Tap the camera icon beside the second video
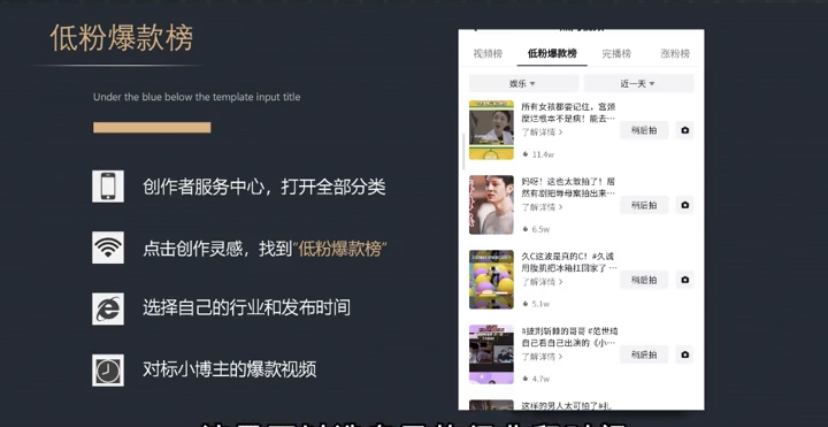This screenshot has width=828, height=427. (x=684, y=205)
